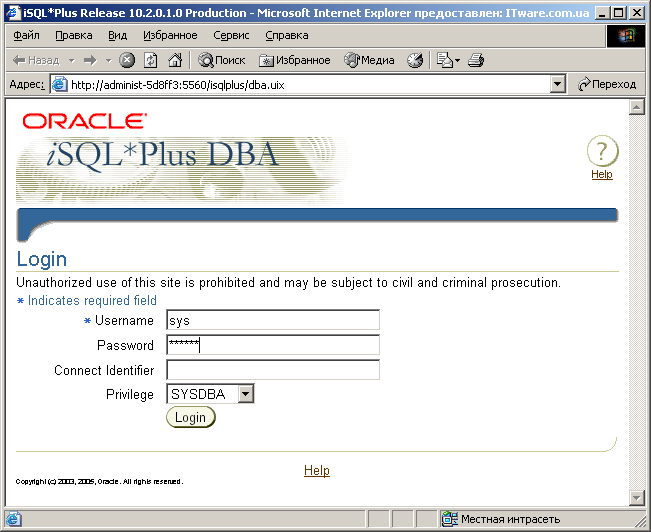
Task: Maximize the browser window
Action: click(619, 13)
